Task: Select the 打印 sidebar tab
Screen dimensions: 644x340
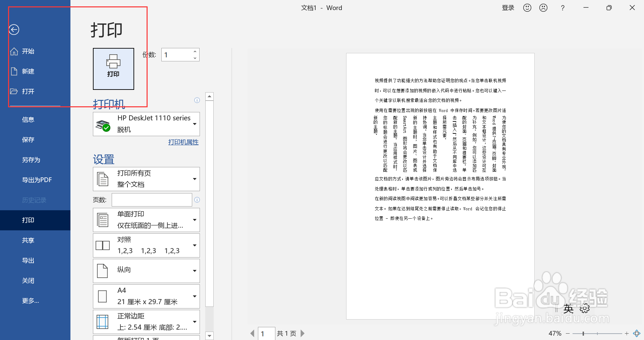Action: (x=35, y=220)
